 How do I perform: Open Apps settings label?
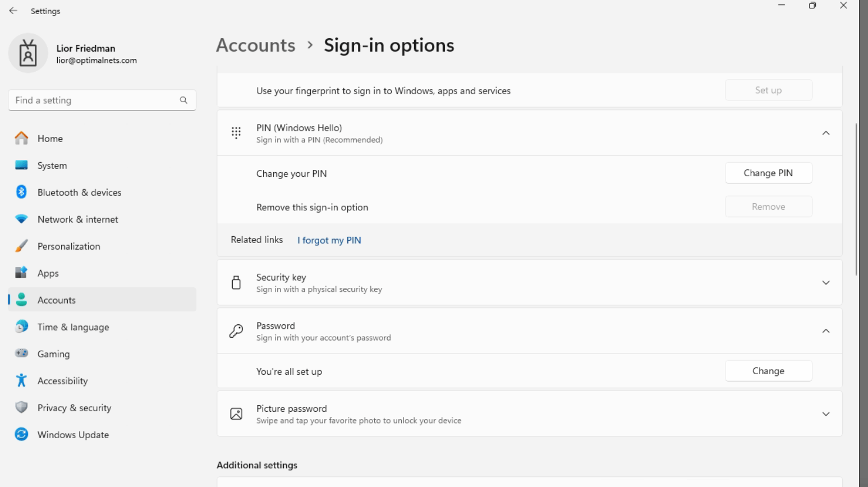(48, 273)
